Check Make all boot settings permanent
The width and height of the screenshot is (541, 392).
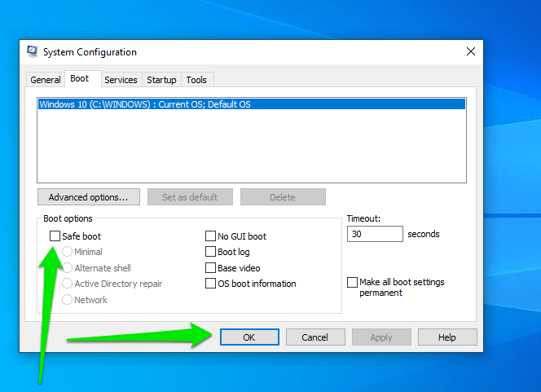point(352,283)
